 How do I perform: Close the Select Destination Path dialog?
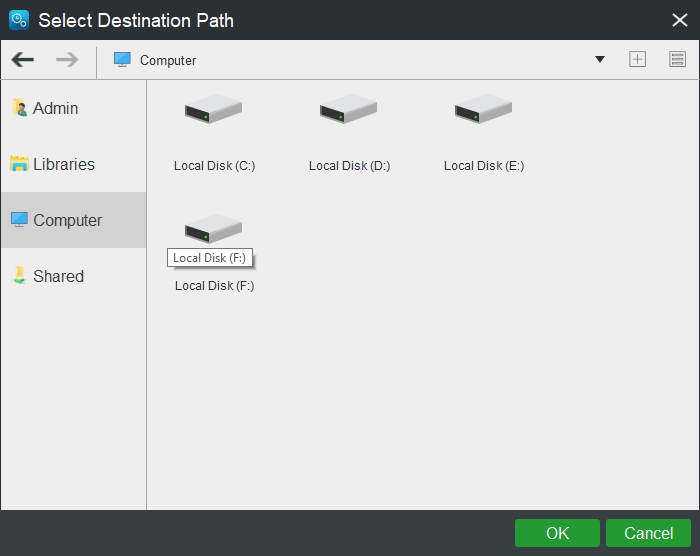coord(679,20)
